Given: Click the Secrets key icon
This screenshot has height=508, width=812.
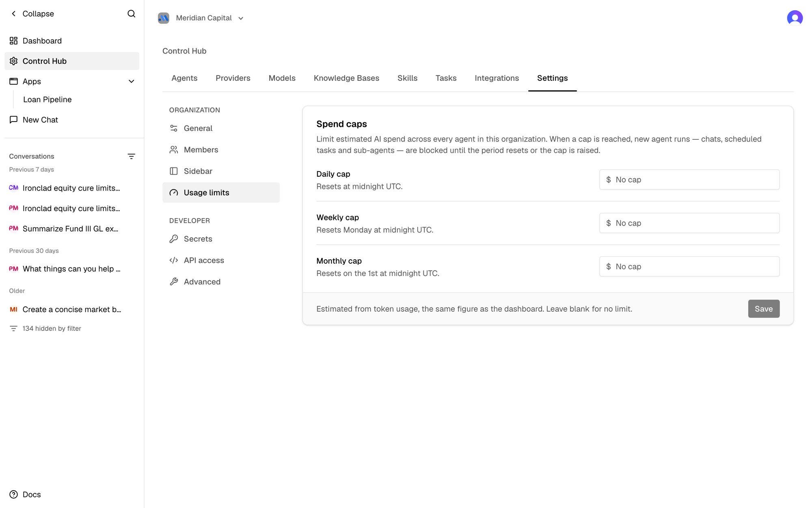Looking at the screenshot, I should [174, 239].
